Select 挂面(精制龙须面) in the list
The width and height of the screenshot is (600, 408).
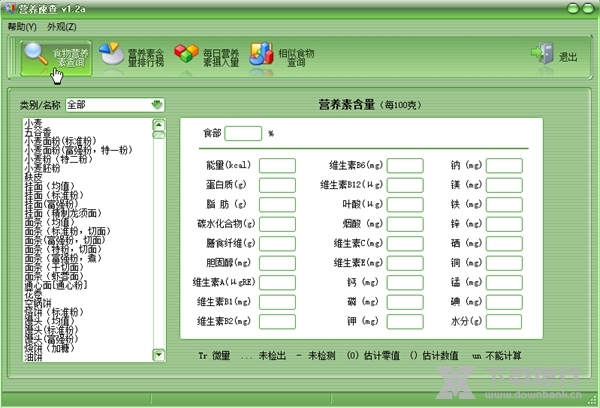[63, 213]
